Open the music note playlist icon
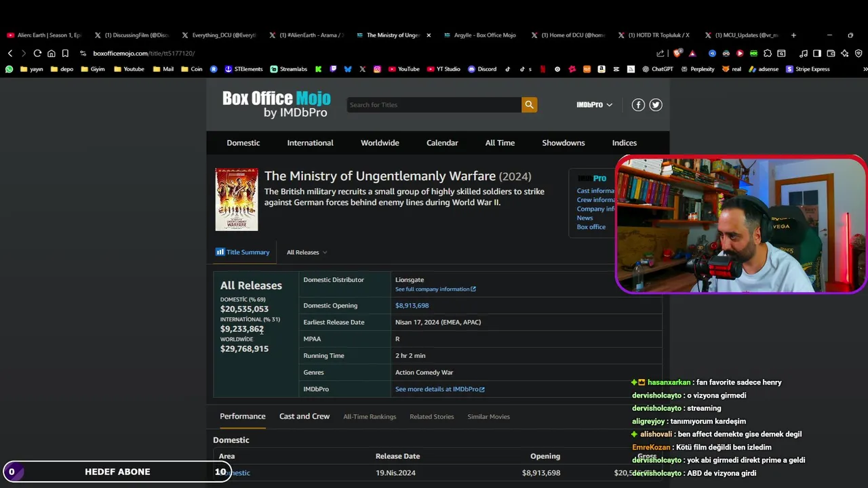Image resolution: width=868 pixels, height=488 pixels. (x=804, y=54)
